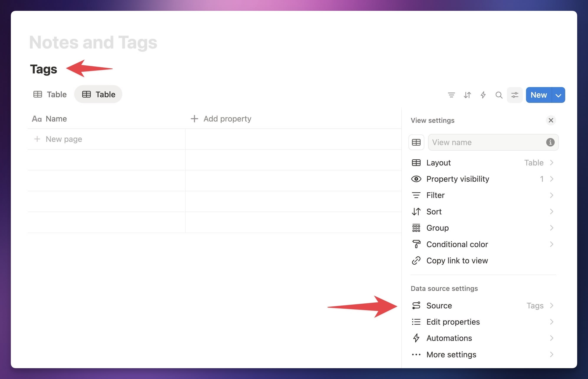Click the info icon in View name field
588x379 pixels.
[x=550, y=142]
